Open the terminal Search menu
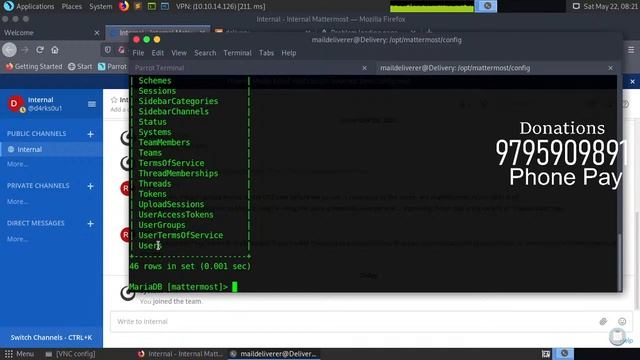 click(x=205, y=53)
